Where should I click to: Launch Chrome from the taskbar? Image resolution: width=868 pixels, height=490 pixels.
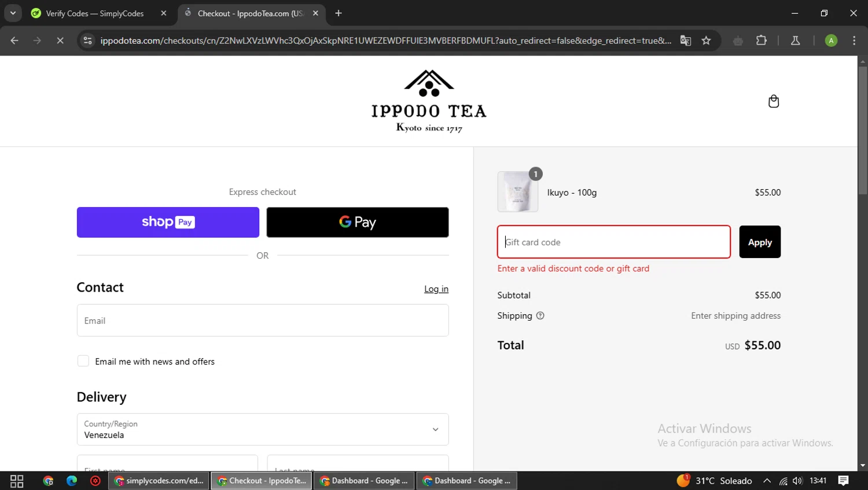(48, 481)
